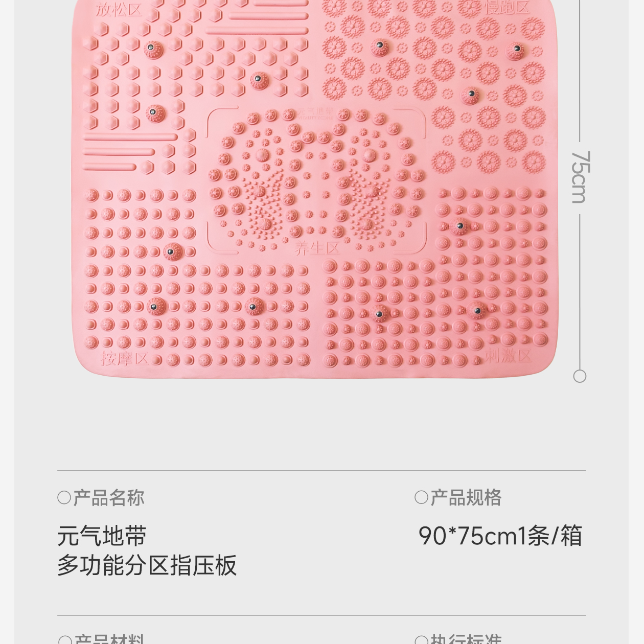This screenshot has height=644, width=644.
Task: Click the 按摩区 label on the mat
Action: tap(125, 358)
